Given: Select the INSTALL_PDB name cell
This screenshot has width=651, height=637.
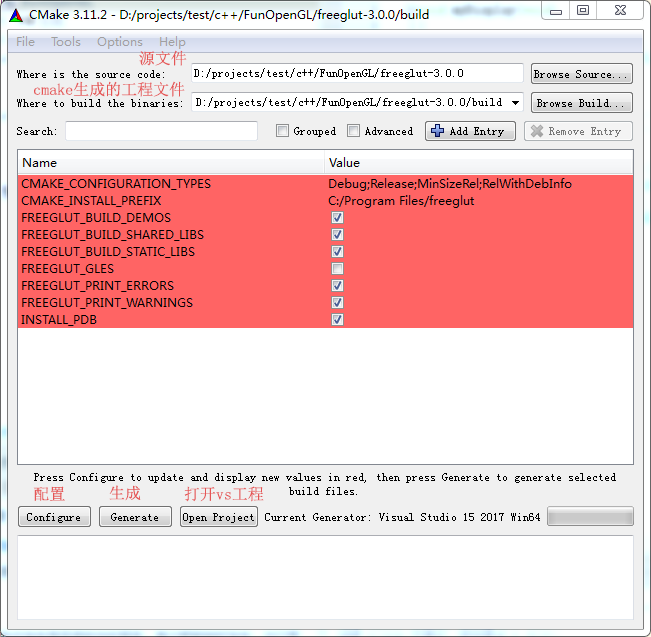Looking at the screenshot, I should pyautogui.click(x=59, y=320).
